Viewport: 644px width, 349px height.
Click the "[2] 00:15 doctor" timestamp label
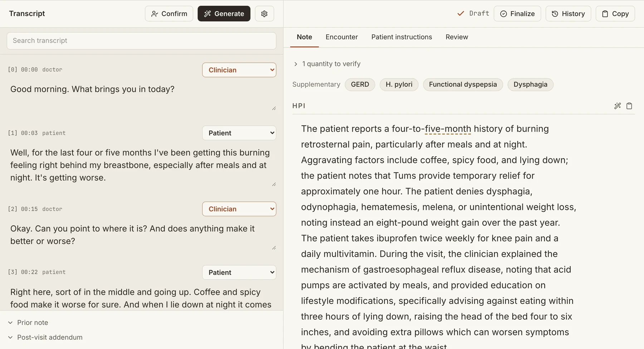tap(35, 209)
